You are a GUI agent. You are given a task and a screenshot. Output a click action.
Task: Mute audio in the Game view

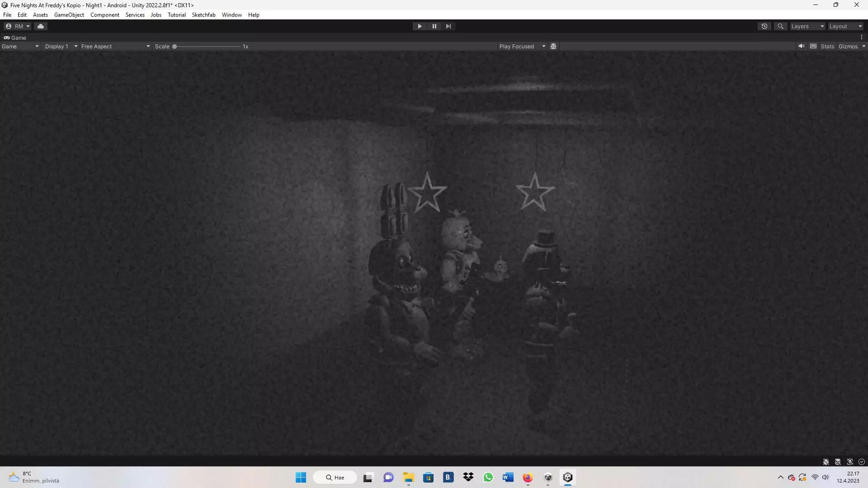pos(801,46)
